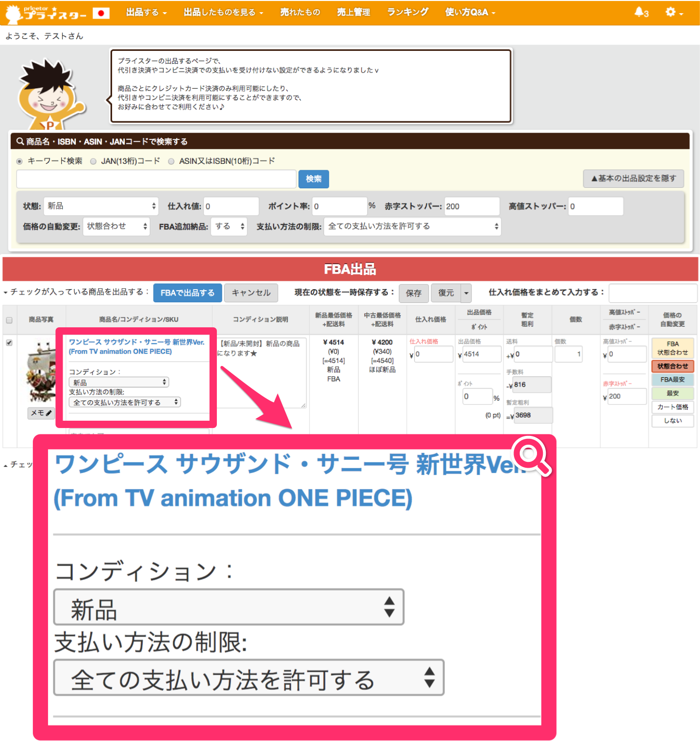The image size is (700, 750).
Task: Click the メモ pencil memo button
Action: pos(41,413)
